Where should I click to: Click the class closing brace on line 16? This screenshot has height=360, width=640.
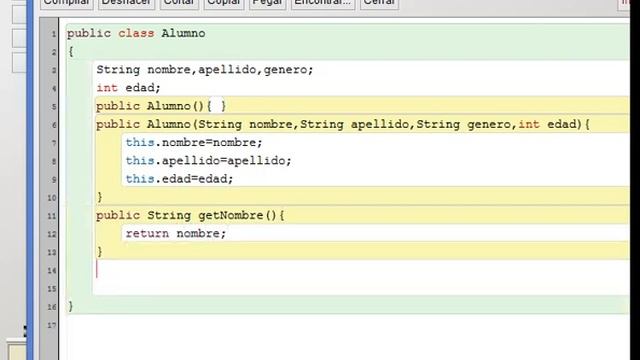tap(71, 306)
